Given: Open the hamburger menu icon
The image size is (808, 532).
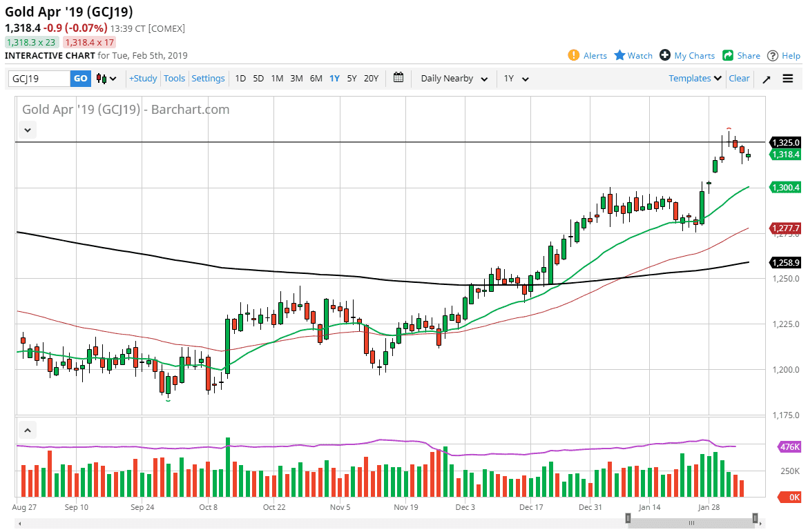Looking at the screenshot, I should 788,79.
